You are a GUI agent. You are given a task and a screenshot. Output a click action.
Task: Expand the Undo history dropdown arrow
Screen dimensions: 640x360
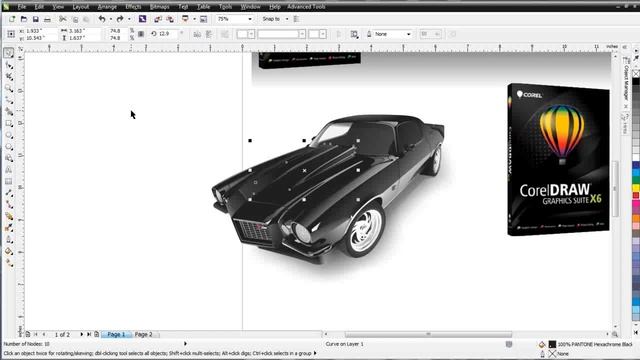(x=110, y=19)
